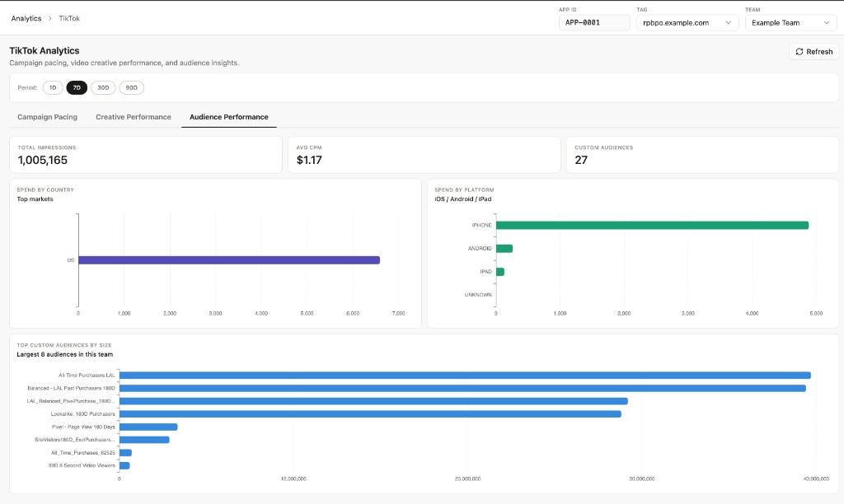Click chevron on Tag dropdown
Screen dimensions: 844x504
729,22
